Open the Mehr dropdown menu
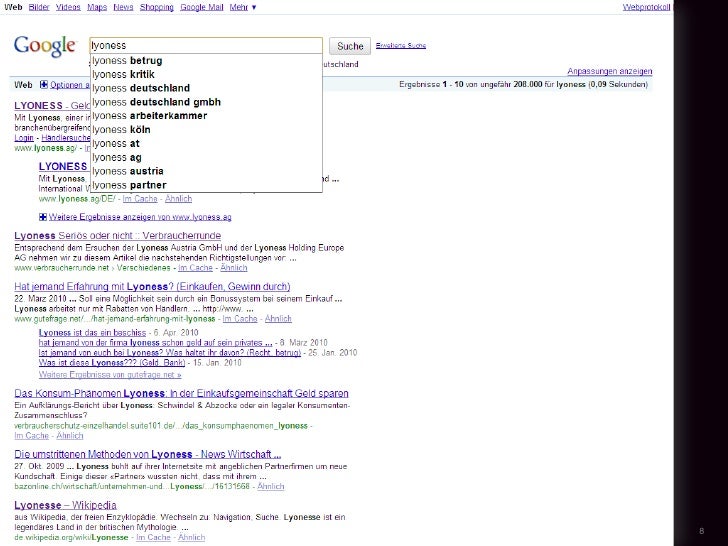Viewport: 728px width, 546px height. (243, 7)
